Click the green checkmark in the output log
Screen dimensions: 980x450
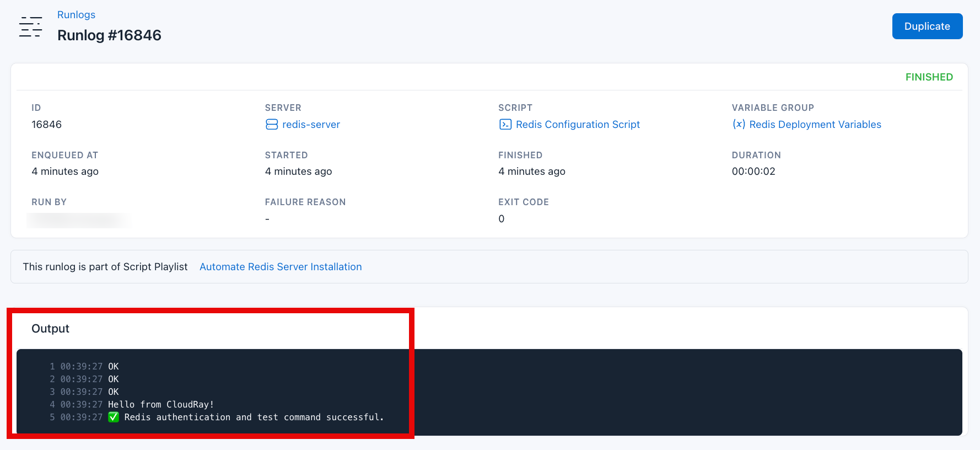tap(114, 417)
